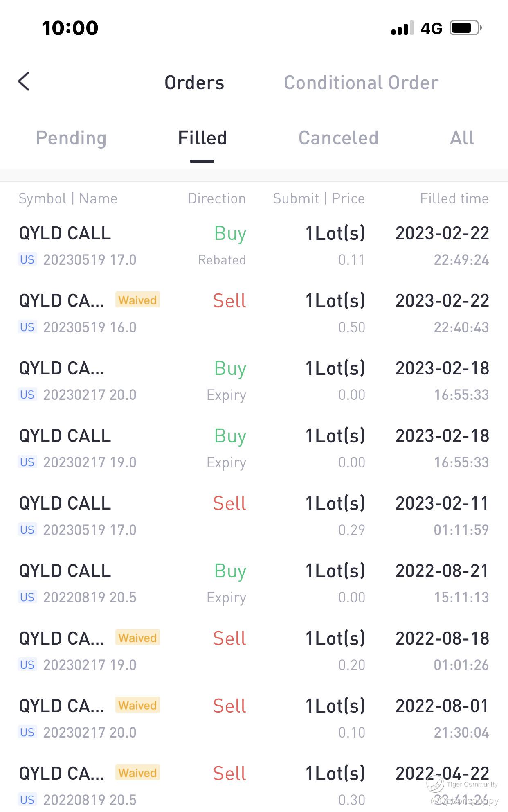Image resolution: width=508 pixels, height=812 pixels.
Task: Select the Orders heading tab
Action: [194, 83]
